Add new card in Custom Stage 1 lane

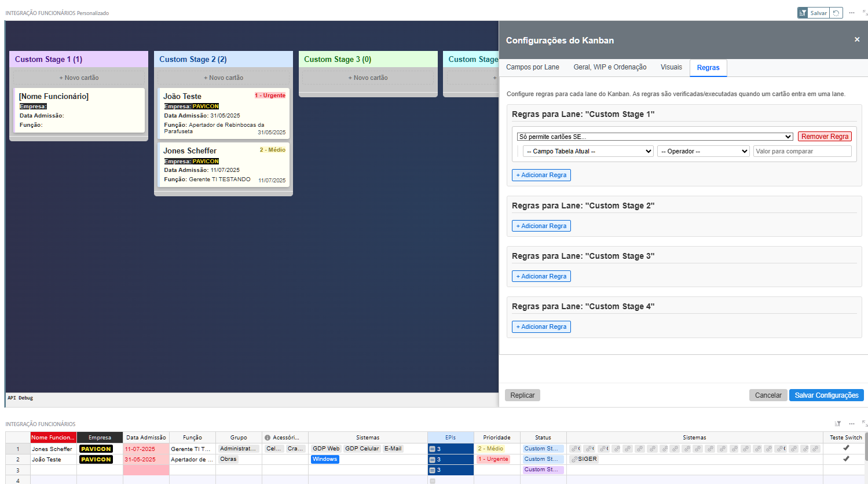tap(79, 78)
